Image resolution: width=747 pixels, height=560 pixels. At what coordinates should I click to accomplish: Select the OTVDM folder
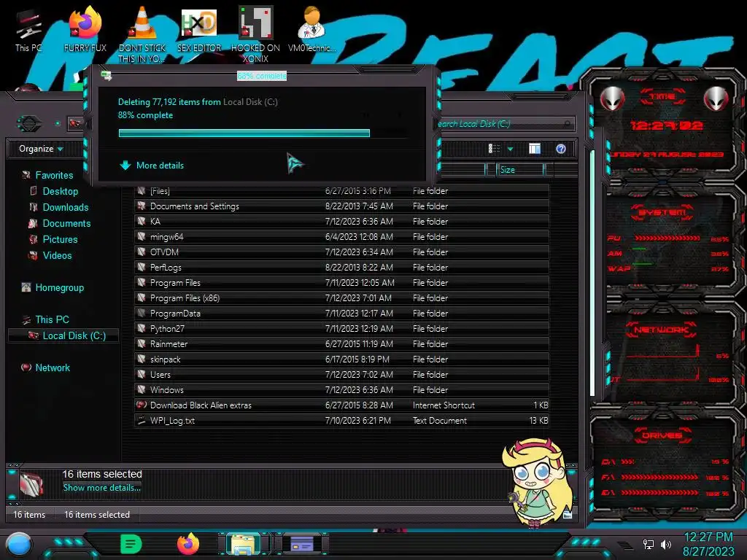click(x=341, y=252)
